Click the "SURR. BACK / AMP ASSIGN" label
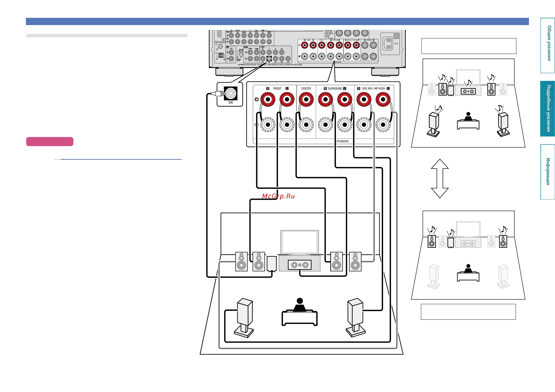Viewport: 555px width, 392px height. pos(373,88)
